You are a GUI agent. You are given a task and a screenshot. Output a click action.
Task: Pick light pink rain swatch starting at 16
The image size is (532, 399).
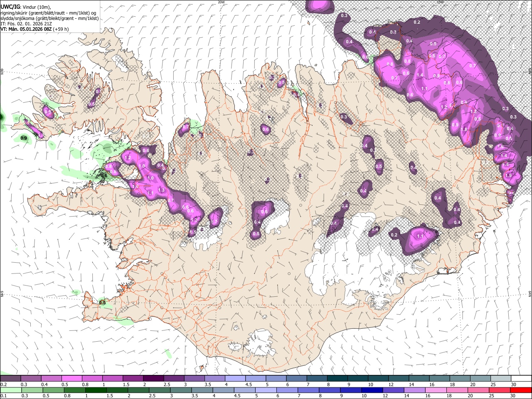click(436, 390)
